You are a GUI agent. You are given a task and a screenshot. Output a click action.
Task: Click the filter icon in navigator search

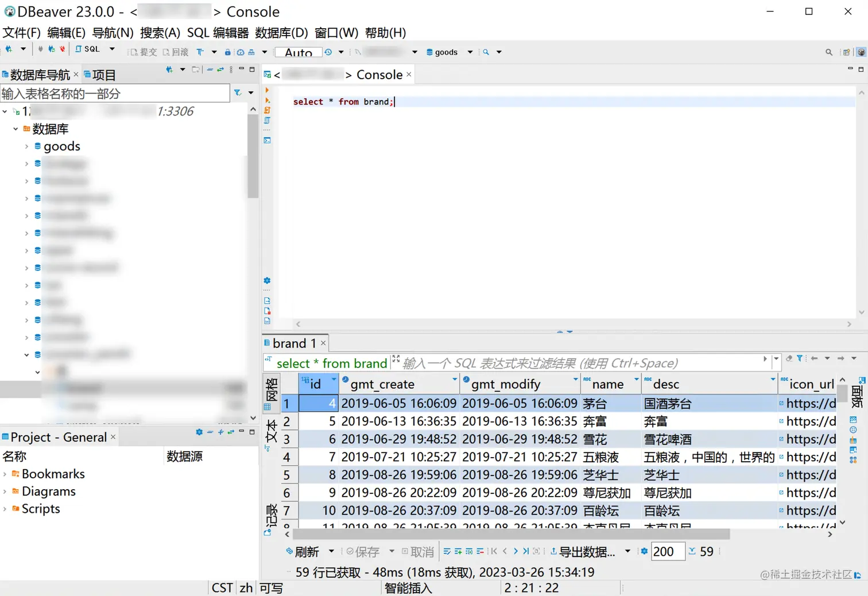tap(238, 93)
